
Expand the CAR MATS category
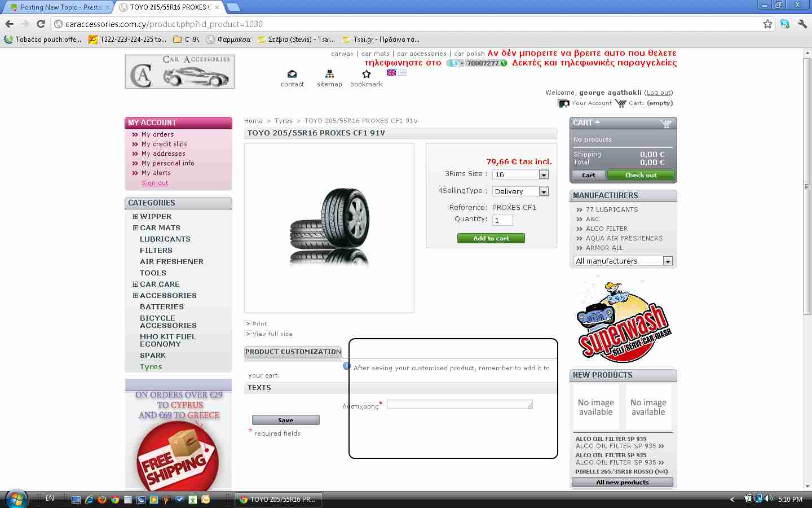coord(135,227)
